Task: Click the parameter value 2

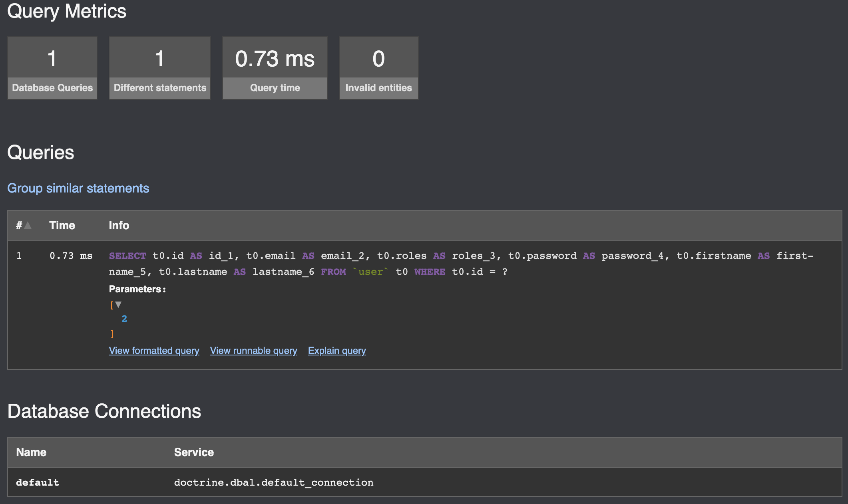Action: pos(124,319)
